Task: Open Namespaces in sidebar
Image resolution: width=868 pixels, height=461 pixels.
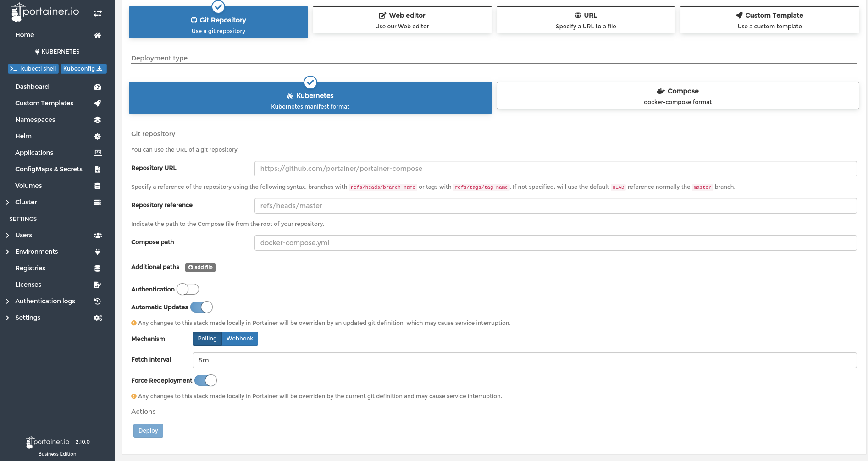Action: pos(35,120)
